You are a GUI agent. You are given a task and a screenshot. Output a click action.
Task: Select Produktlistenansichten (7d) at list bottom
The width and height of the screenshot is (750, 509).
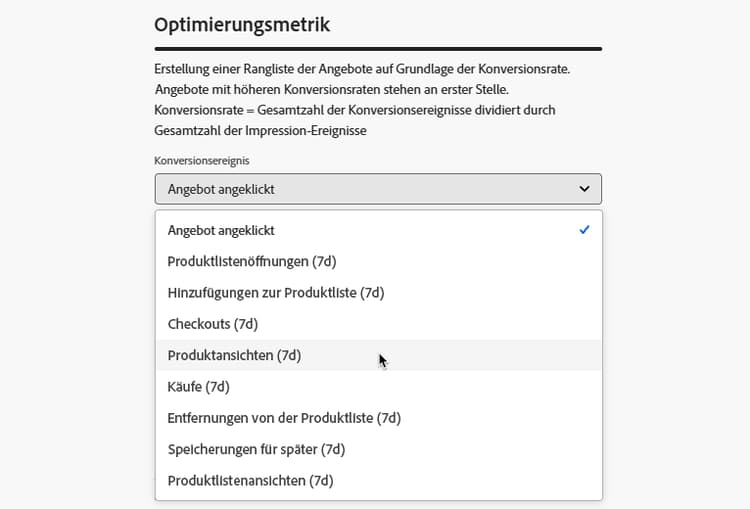378,481
